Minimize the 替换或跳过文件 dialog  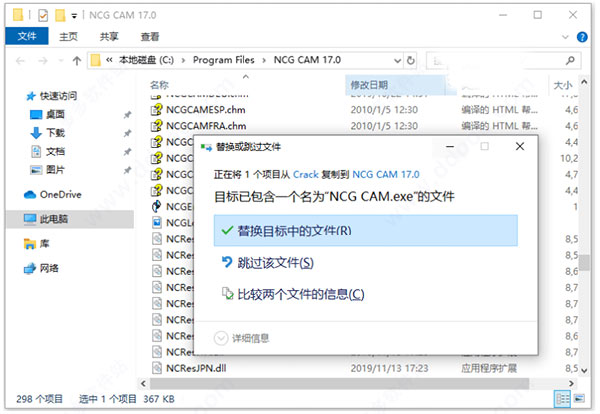pyautogui.click(x=450, y=147)
